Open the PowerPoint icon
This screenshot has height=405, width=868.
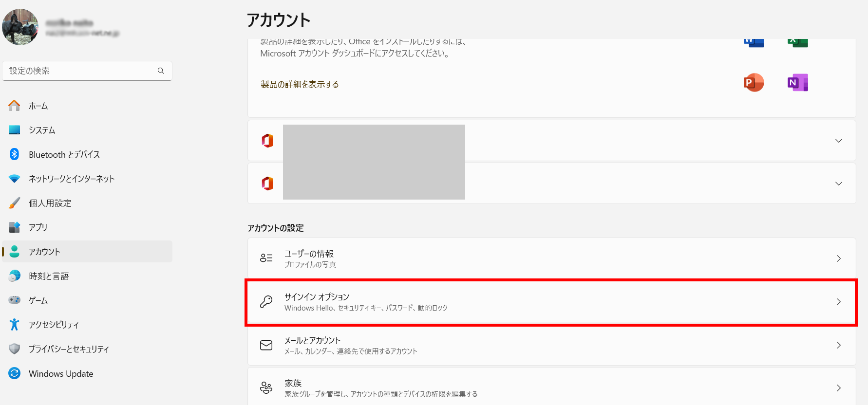coord(754,82)
